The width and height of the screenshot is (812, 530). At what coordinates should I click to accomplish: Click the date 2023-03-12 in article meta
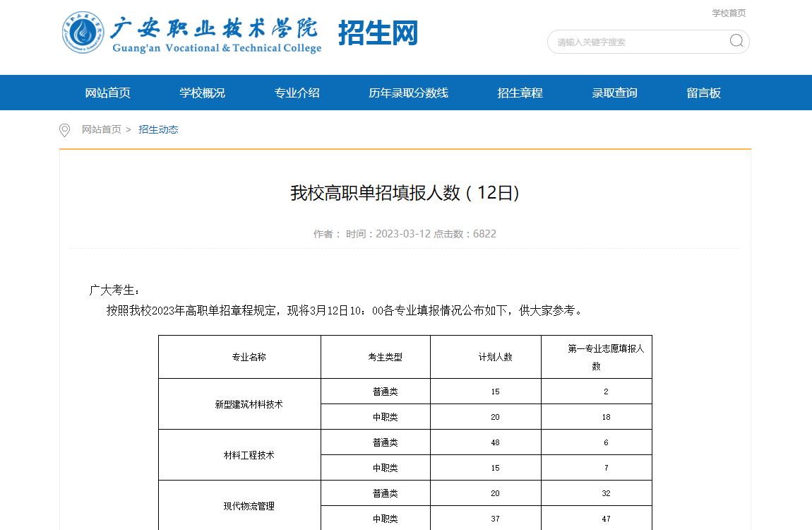[x=403, y=234]
